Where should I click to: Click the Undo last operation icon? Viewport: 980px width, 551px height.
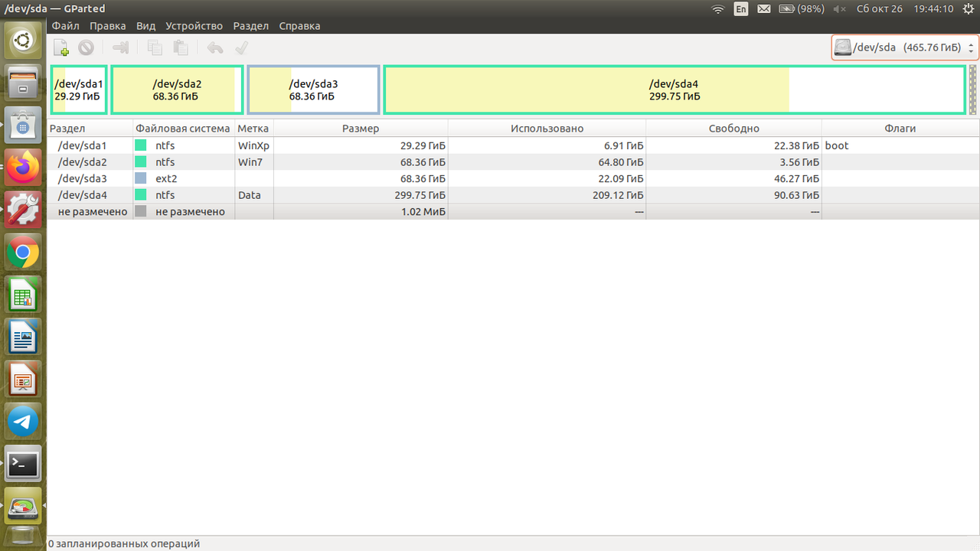(215, 47)
